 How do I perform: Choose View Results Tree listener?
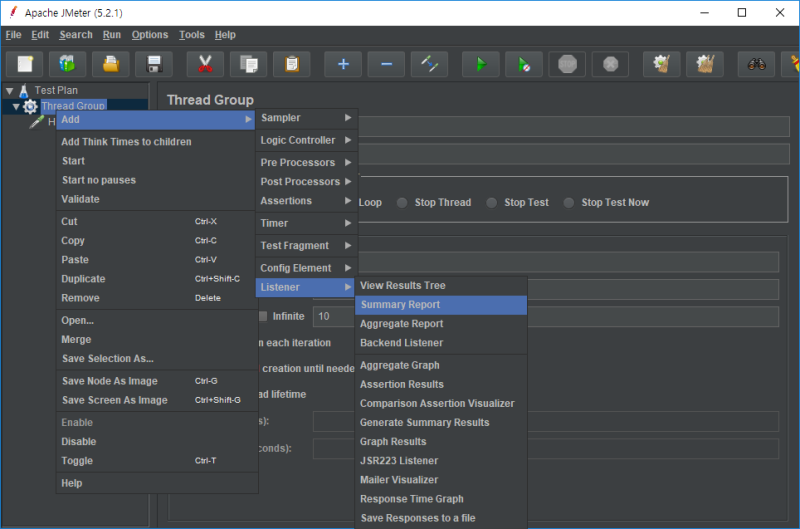click(441, 286)
